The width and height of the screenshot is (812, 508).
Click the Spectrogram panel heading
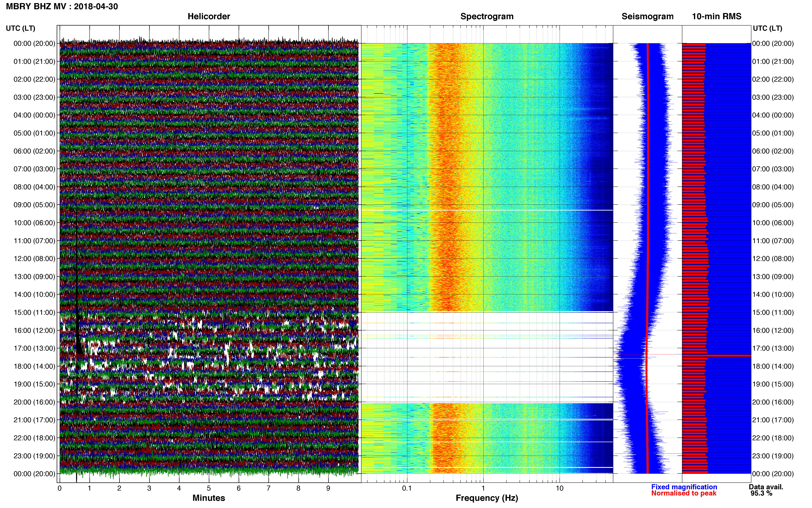click(487, 16)
